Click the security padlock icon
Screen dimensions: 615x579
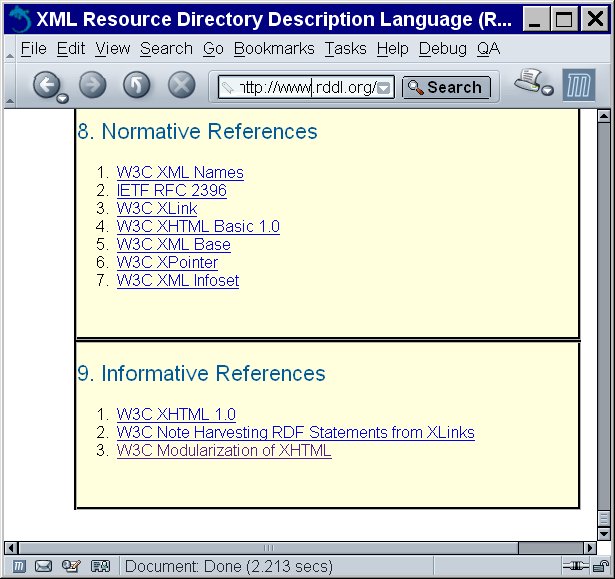click(601, 567)
